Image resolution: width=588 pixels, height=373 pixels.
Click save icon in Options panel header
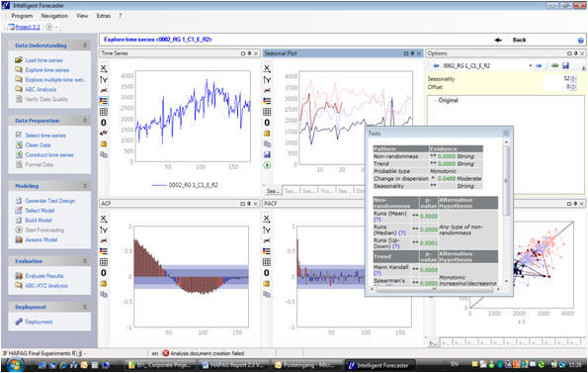pyautogui.click(x=565, y=65)
